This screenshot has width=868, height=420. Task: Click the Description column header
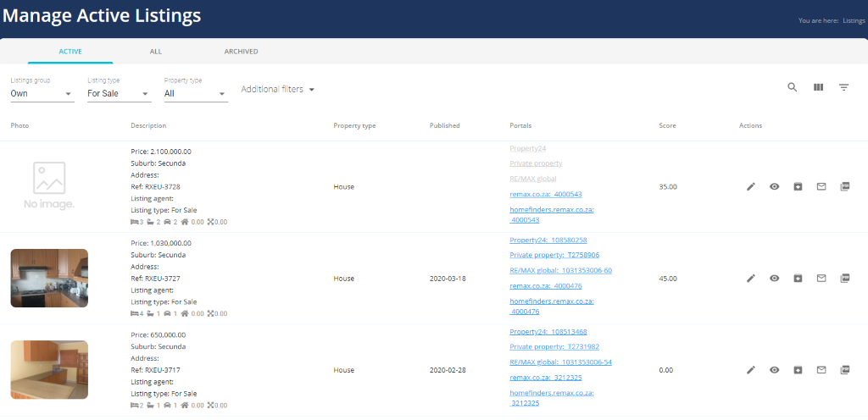point(148,125)
